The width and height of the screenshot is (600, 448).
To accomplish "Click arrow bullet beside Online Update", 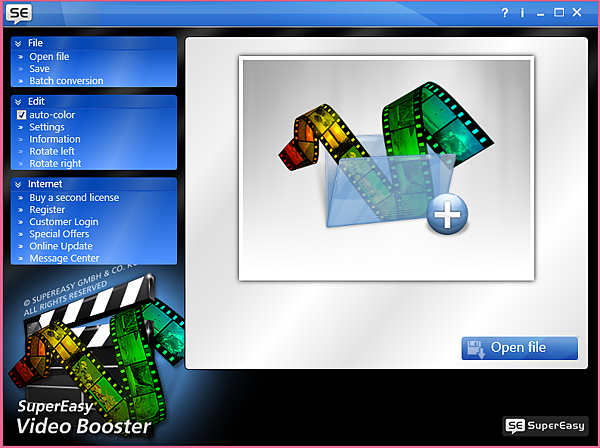I will coord(21,247).
